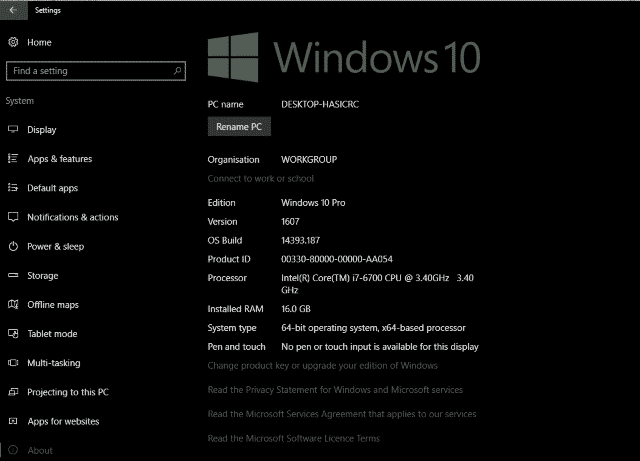
Task: Click Change product key or upgrade link
Action: (322, 365)
